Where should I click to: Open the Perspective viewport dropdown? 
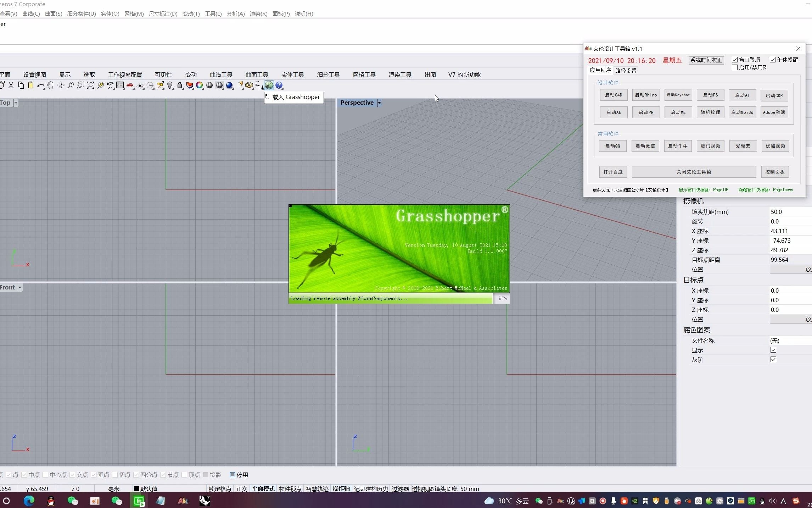point(379,103)
